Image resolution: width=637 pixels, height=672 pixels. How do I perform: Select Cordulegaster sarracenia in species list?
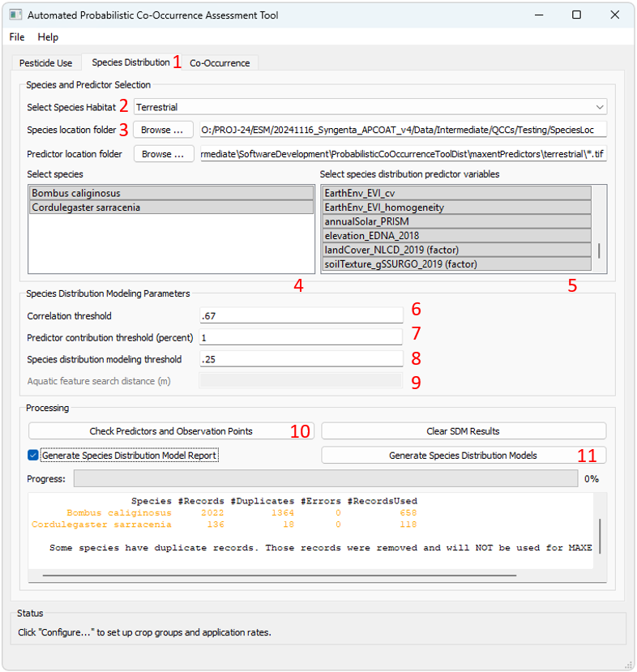coord(170,208)
